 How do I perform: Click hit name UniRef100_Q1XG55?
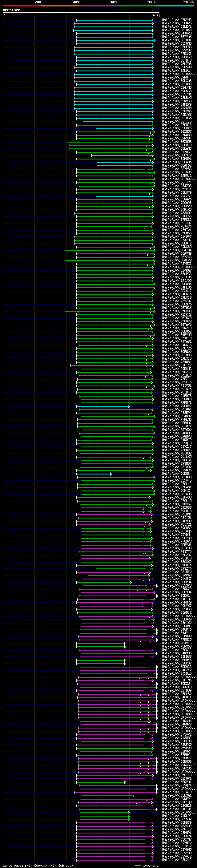[x=177, y=108]
